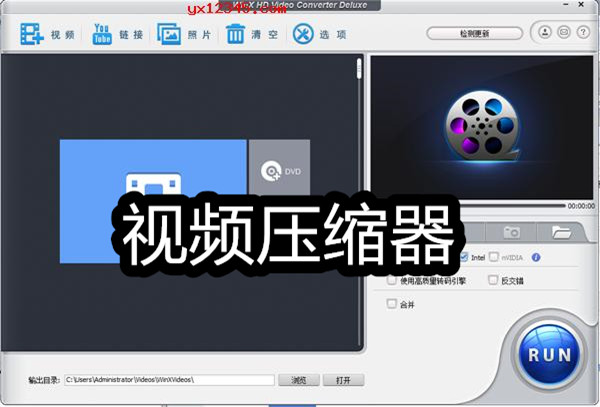Click the output directory path field

pos(169,380)
